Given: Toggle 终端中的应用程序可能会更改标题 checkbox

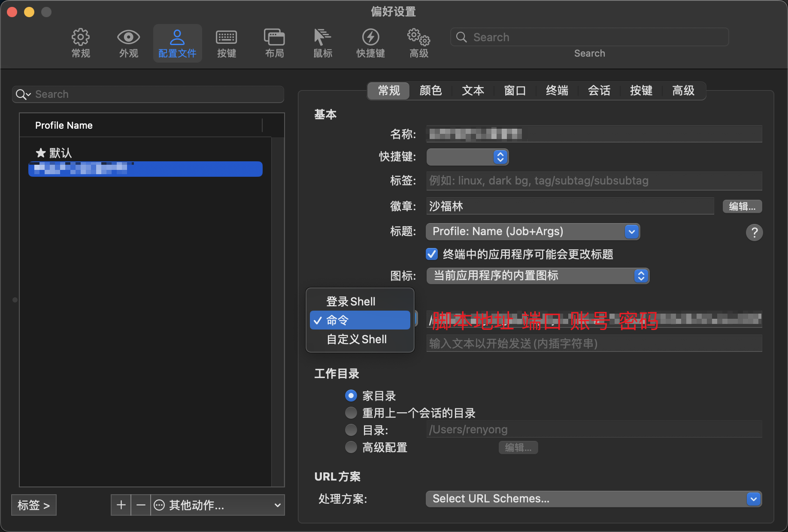Looking at the screenshot, I should pyautogui.click(x=432, y=254).
